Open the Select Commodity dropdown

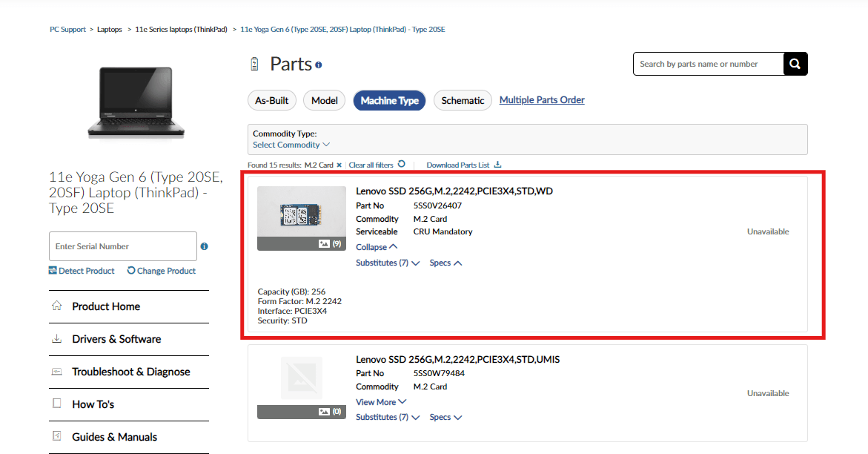[x=291, y=145]
